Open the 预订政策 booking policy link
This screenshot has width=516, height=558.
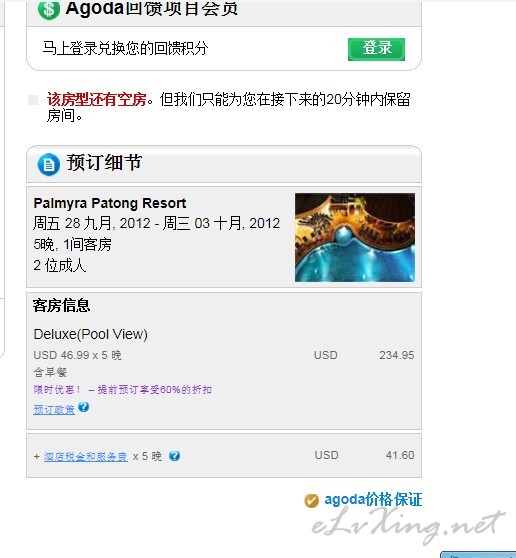click(x=54, y=409)
